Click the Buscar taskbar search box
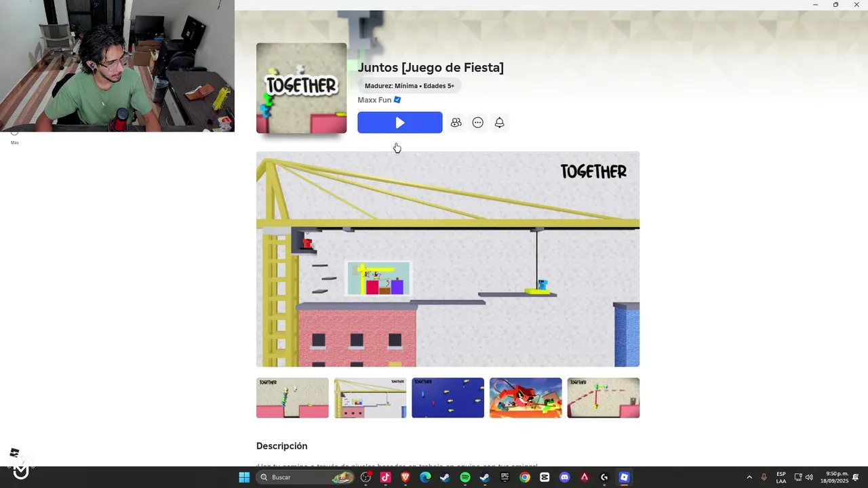This screenshot has width=868, height=488. (x=306, y=477)
